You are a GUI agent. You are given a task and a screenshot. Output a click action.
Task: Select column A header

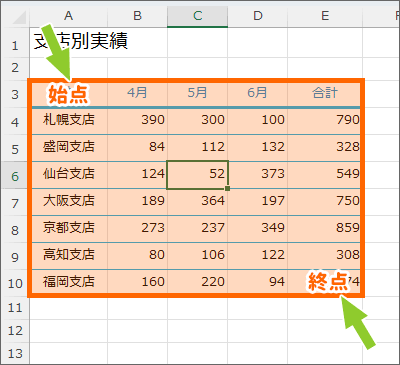[68, 16]
